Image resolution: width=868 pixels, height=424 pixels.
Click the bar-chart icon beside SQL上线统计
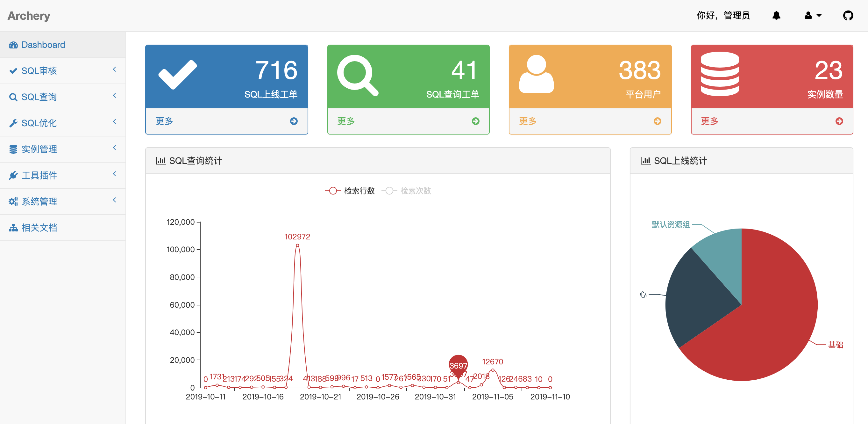(646, 161)
